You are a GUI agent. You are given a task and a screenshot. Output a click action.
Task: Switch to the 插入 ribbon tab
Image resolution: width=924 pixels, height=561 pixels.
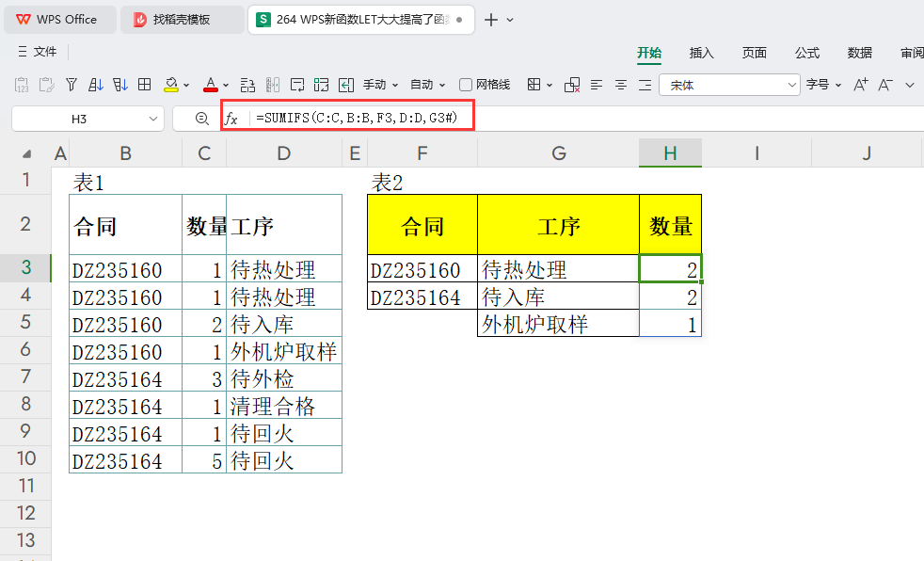coord(701,53)
